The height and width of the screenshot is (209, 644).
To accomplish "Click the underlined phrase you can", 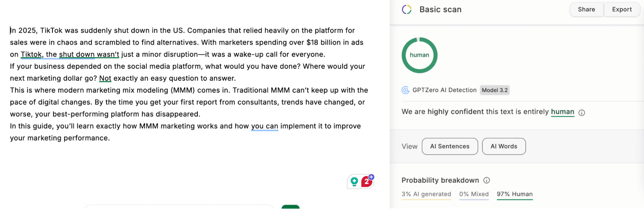I will (264, 126).
